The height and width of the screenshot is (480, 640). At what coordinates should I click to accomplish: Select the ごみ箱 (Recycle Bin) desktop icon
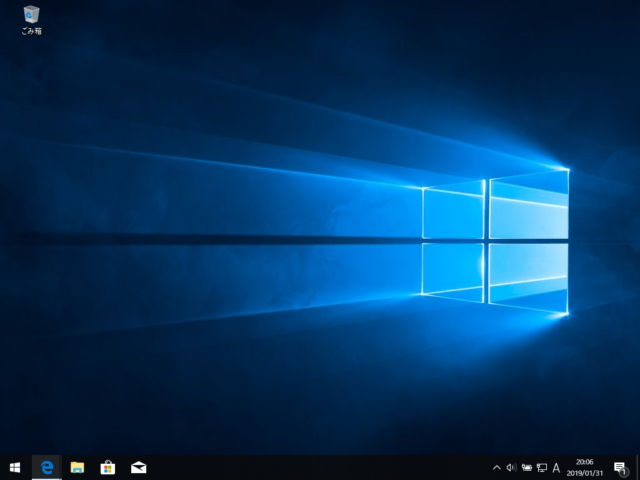coord(31,20)
